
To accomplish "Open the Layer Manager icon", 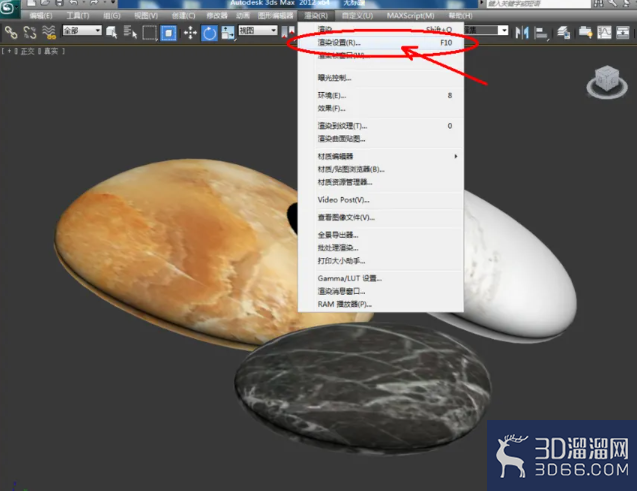I will tap(563, 32).
